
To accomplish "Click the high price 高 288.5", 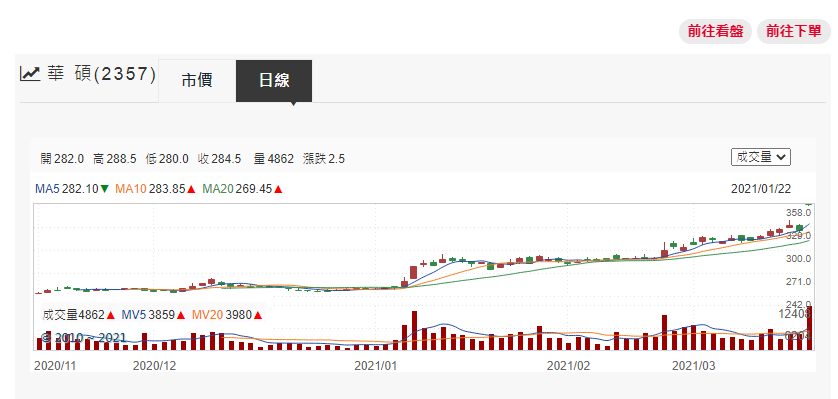I will click(114, 159).
